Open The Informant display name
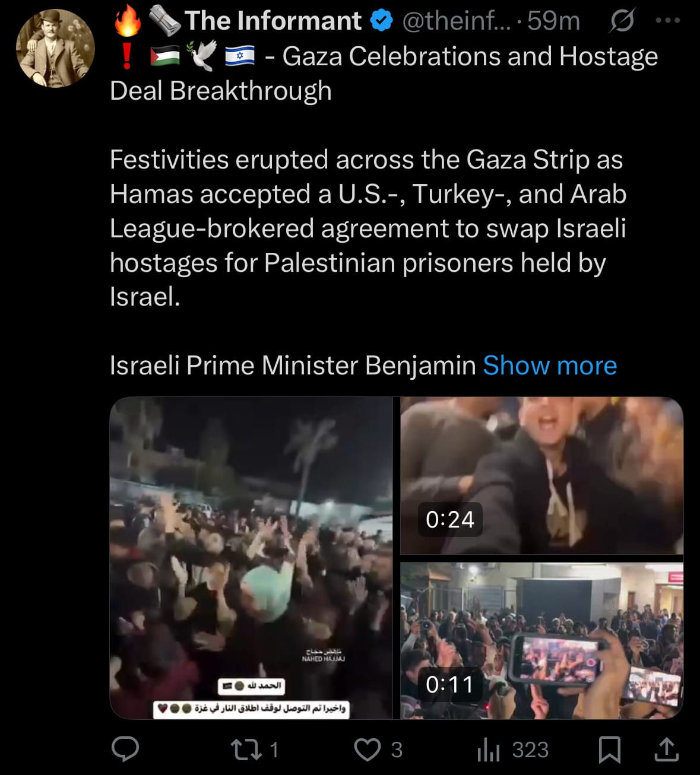The height and width of the screenshot is (775, 700). tap(273, 21)
